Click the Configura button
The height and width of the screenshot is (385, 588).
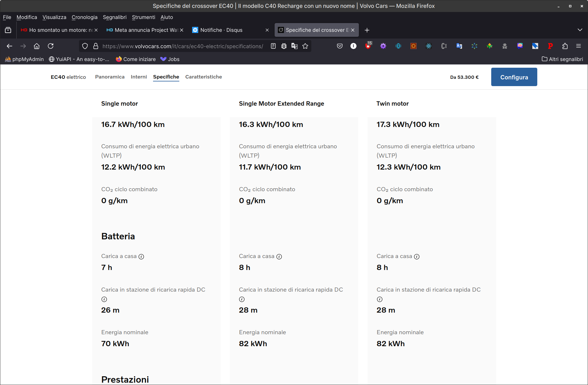(514, 77)
